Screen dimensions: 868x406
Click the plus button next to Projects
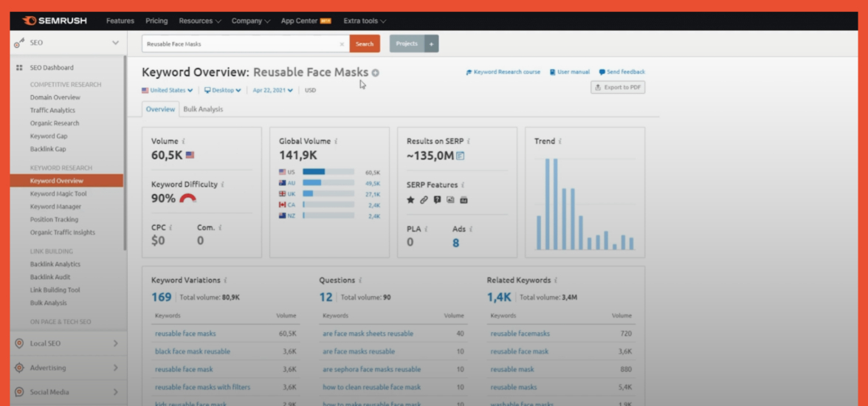point(431,44)
